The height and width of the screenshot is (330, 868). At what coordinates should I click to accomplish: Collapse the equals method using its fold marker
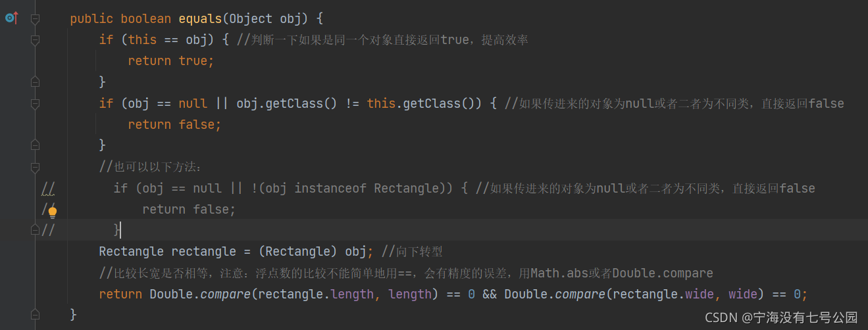pos(35,18)
